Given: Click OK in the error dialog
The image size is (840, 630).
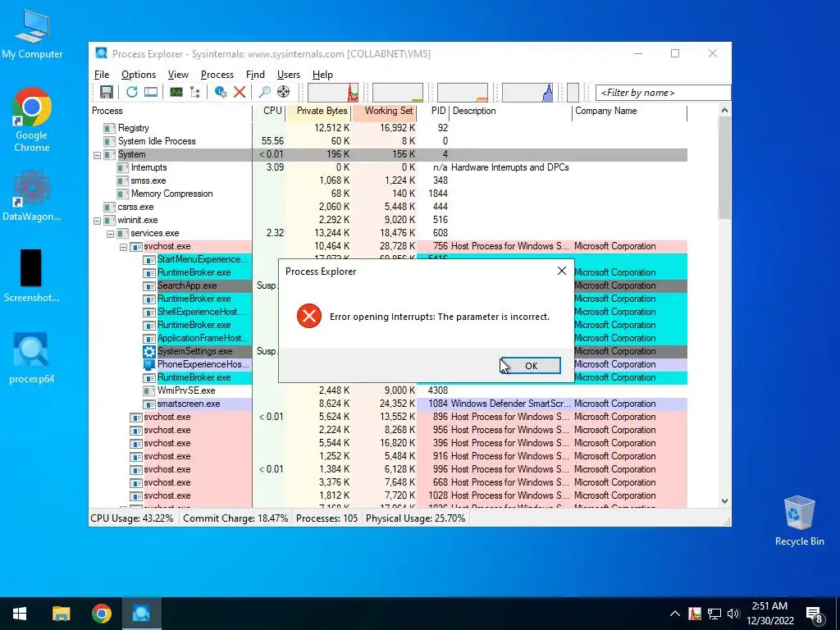Looking at the screenshot, I should pos(531,365).
